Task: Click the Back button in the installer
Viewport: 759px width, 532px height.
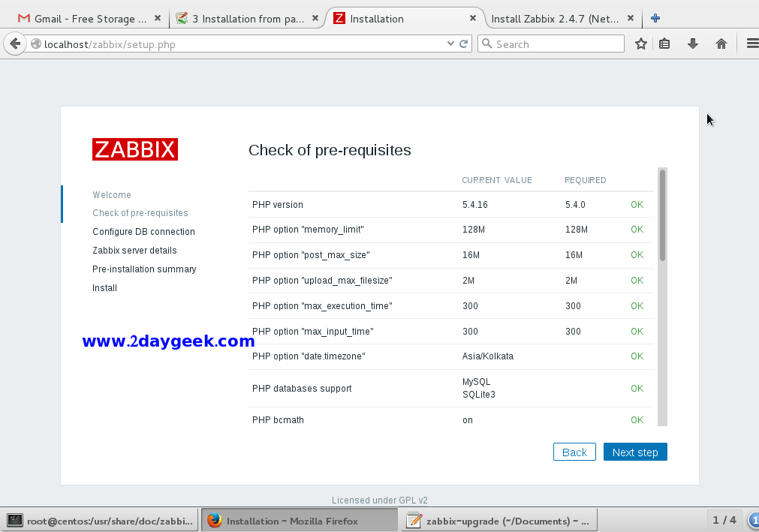Action: [x=574, y=452]
